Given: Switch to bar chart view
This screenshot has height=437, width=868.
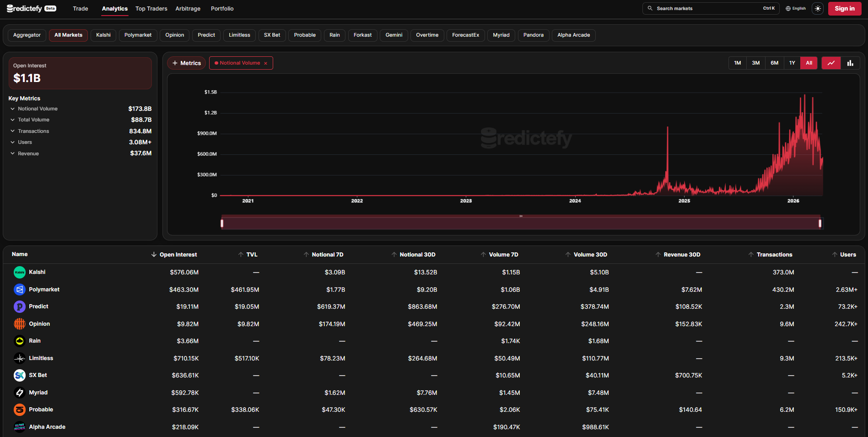Looking at the screenshot, I should (x=850, y=63).
